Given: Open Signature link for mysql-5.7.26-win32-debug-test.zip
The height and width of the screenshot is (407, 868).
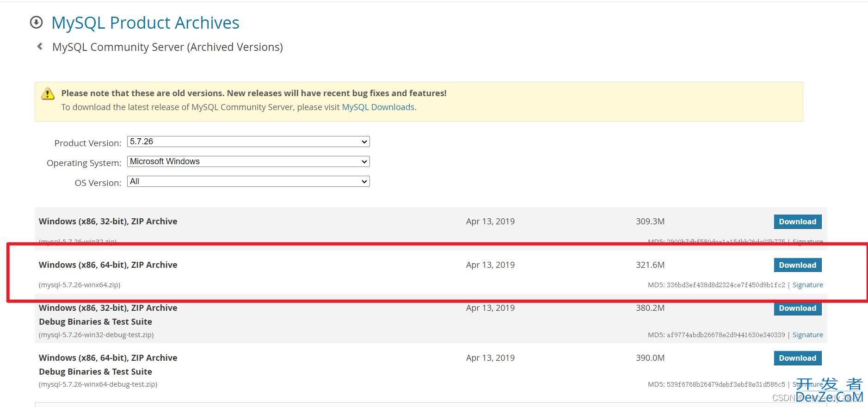Looking at the screenshot, I should (x=807, y=335).
